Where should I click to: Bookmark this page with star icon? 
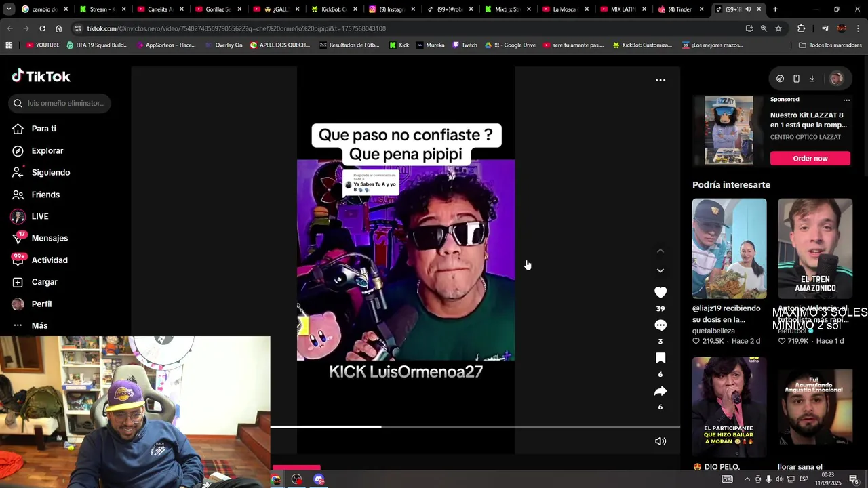click(x=778, y=28)
